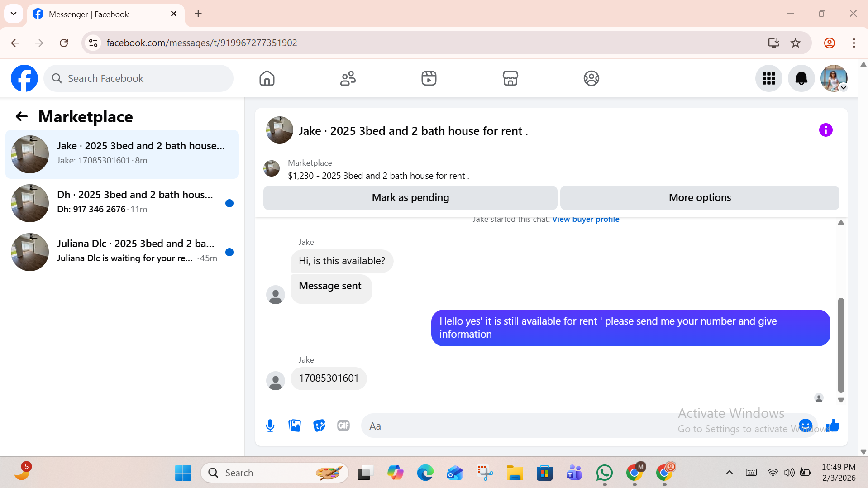Click the chat scroll up arrow
This screenshot has height=488, width=868.
coord(841,223)
